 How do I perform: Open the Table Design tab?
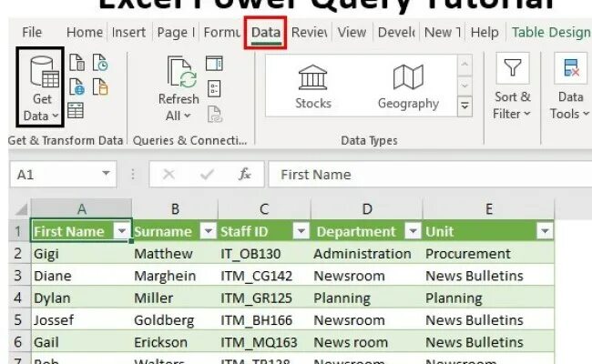pyautogui.click(x=551, y=33)
